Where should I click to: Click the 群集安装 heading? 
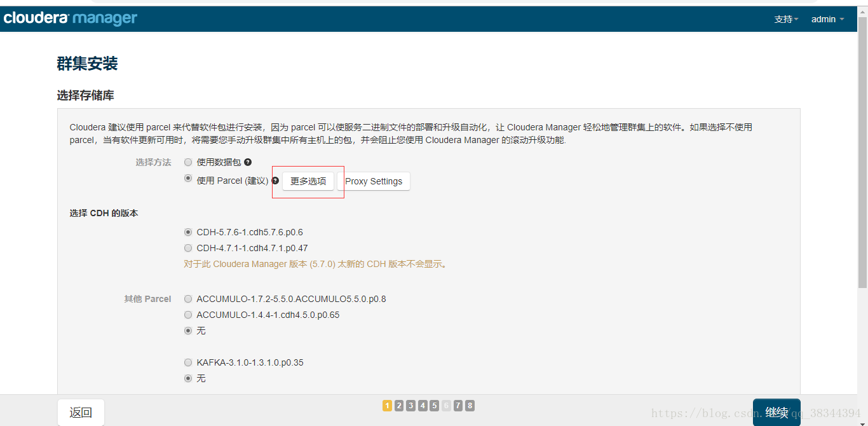[88, 64]
